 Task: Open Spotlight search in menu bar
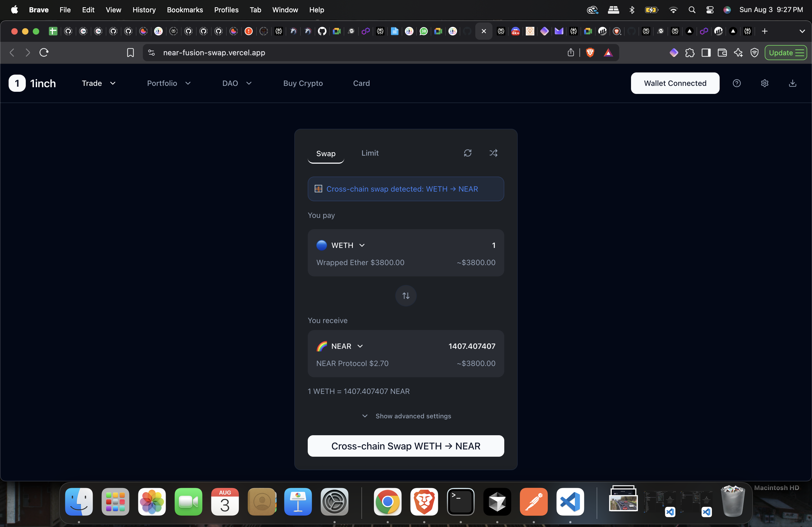(x=691, y=10)
